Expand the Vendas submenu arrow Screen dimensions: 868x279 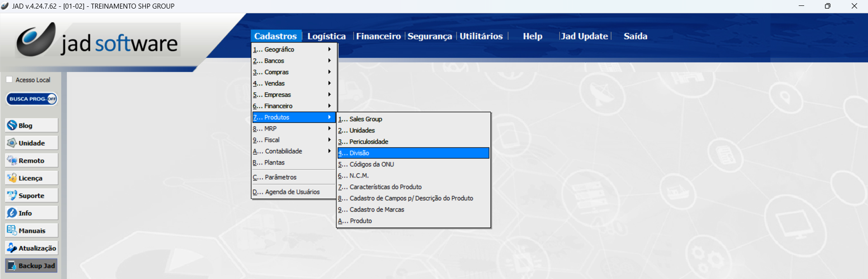(x=329, y=83)
